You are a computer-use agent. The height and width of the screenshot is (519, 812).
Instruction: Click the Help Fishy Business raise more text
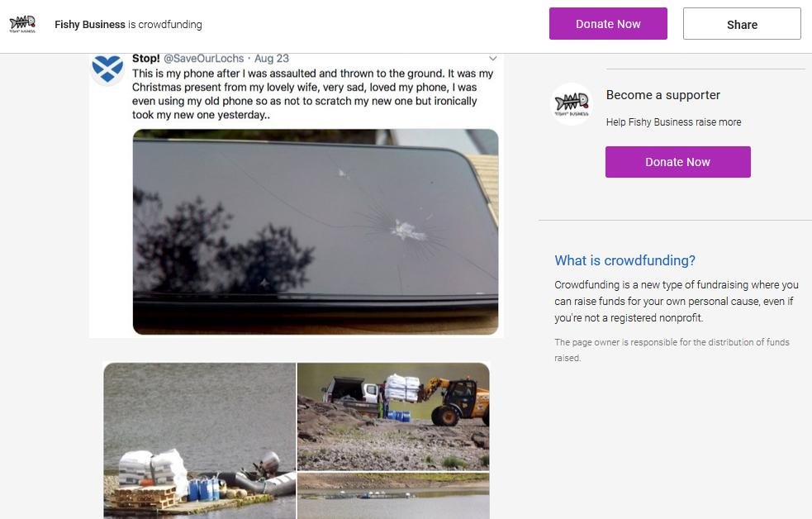coord(673,122)
